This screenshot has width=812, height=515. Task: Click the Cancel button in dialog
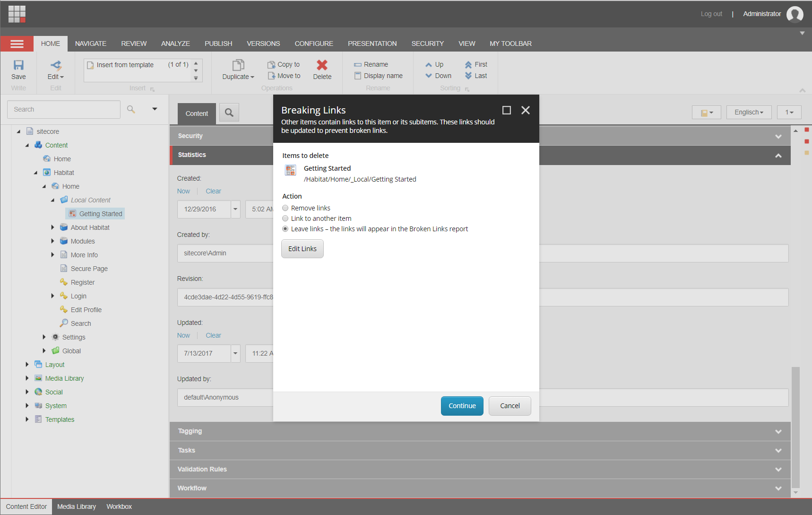510,406
